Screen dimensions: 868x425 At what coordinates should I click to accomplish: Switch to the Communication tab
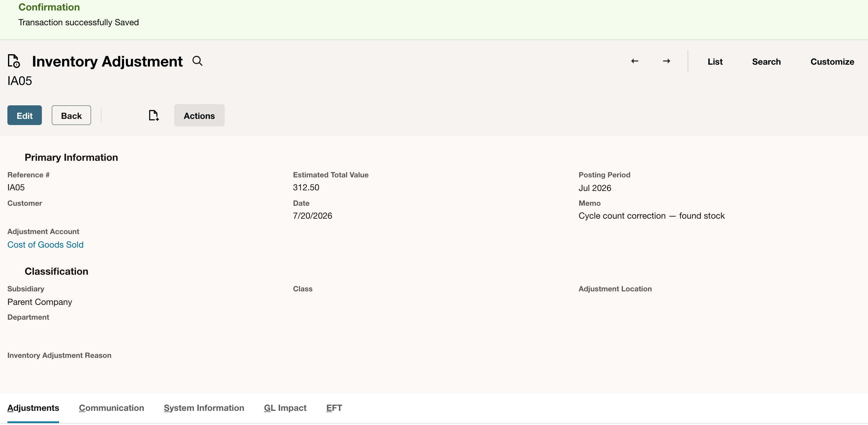coord(111,408)
